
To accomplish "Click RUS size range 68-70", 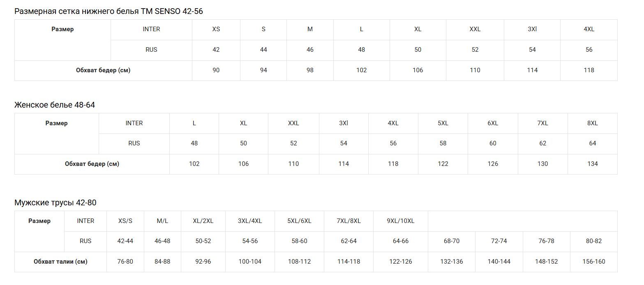I will coord(452,241).
